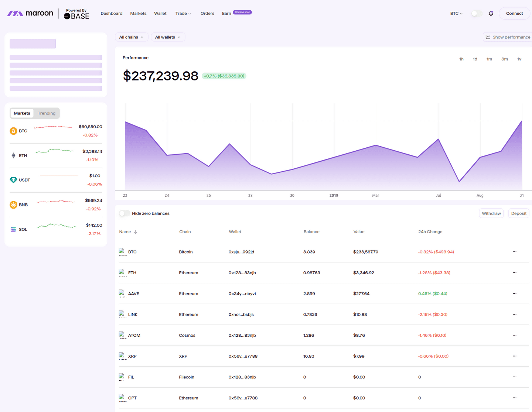Open the Earn nav item
The image size is (532, 412).
pyautogui.click(x=226, y=13)
